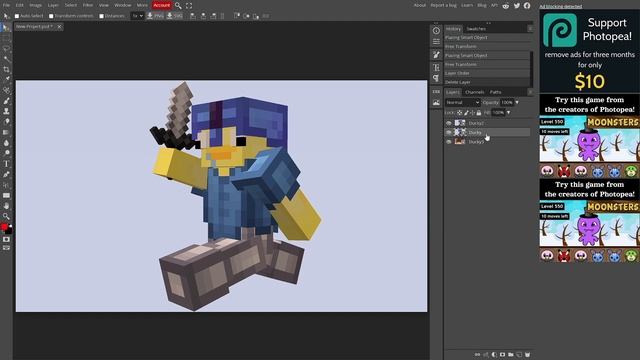The width and height of the screenshot is (640, 360).
Task: Open the Fill slider arrow
Action: [508, 113]
